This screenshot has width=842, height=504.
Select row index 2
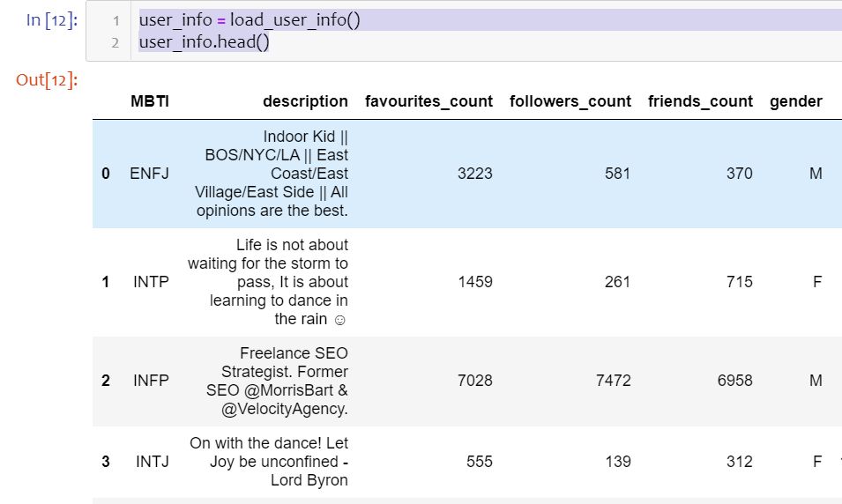coord(106,381)
